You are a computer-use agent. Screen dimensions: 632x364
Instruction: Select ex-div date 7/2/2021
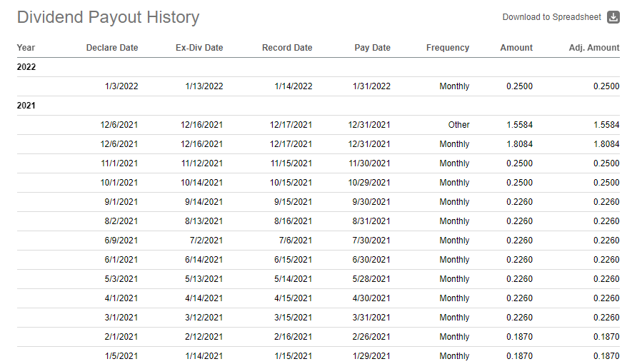206,241
